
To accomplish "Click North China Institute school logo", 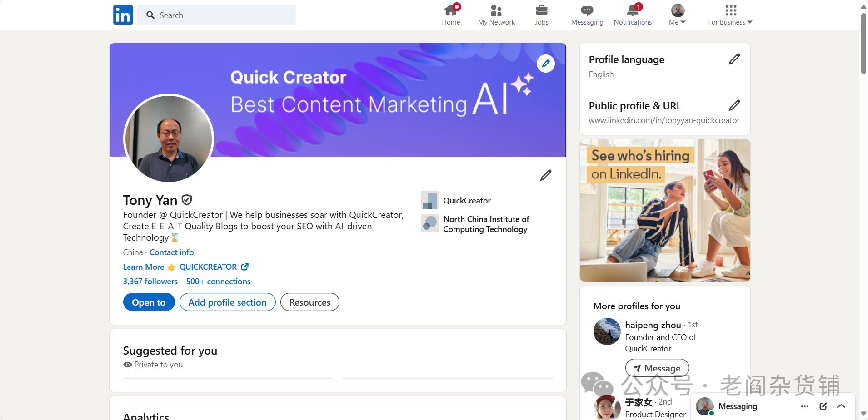I will pyautogui.click(x=430, y=223).
